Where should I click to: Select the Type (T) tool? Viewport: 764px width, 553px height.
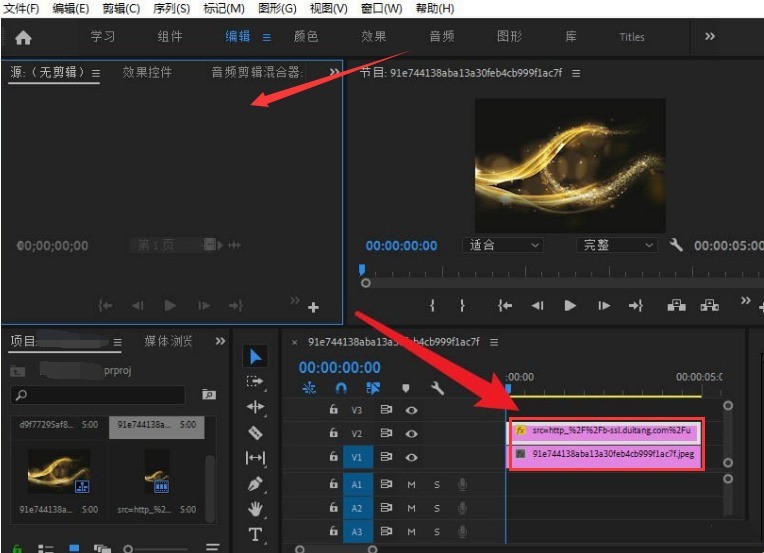click(x=255, y=535)
